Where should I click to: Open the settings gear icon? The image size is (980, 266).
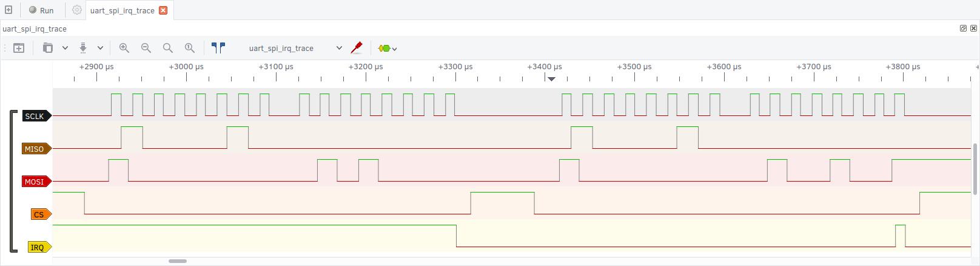[76, 10]
